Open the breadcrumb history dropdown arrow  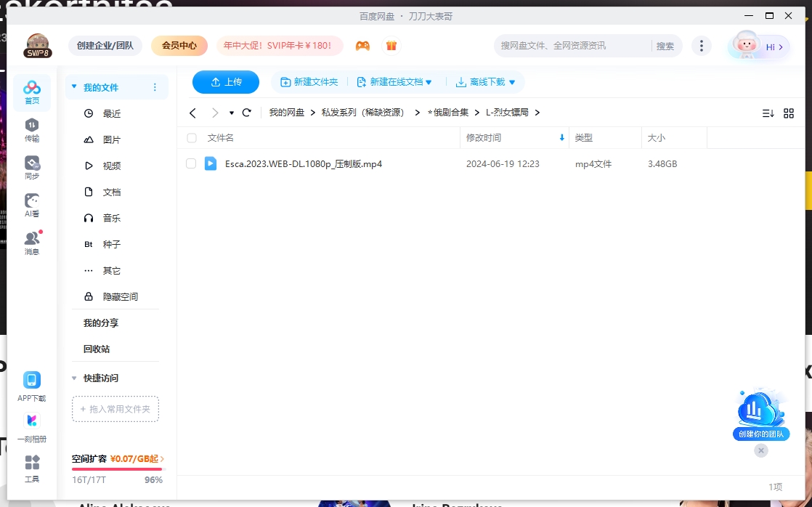pyautogui.click(x=231, y=113)
